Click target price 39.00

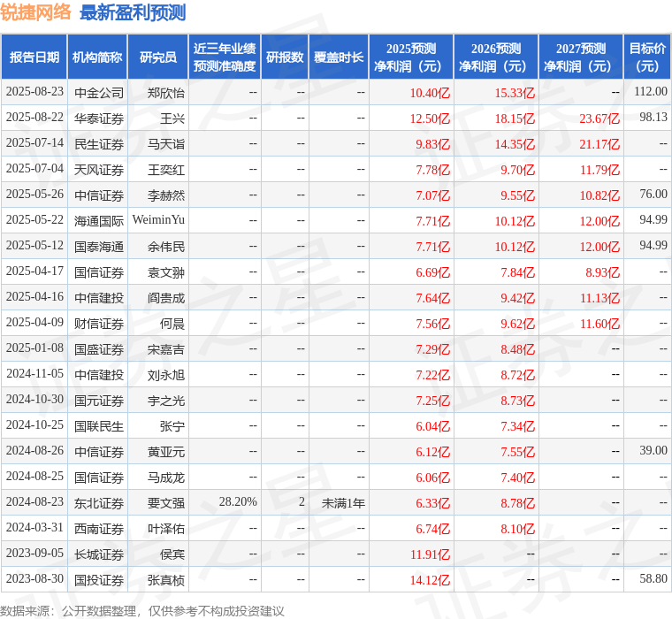point(653,450)
